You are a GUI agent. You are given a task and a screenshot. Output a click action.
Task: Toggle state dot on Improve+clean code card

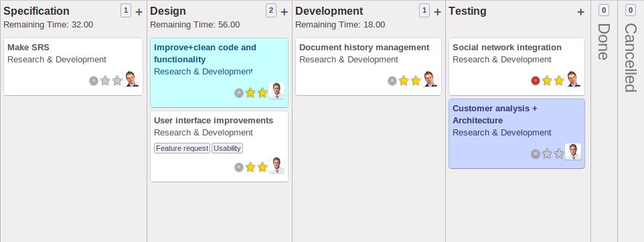pos(239,93)
